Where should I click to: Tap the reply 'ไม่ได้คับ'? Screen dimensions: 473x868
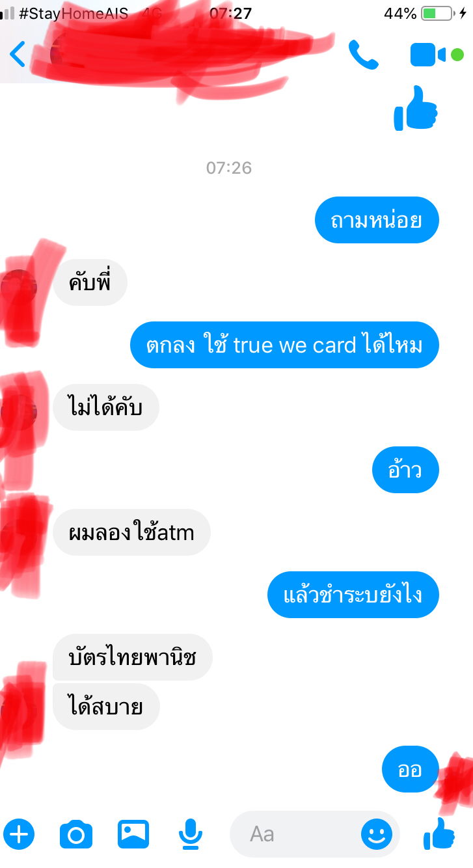pos(106,407)
